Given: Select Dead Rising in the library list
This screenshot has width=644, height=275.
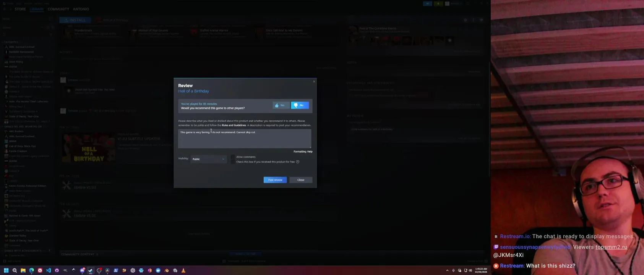Looking at the screenshot, I should tap(16, 62).
